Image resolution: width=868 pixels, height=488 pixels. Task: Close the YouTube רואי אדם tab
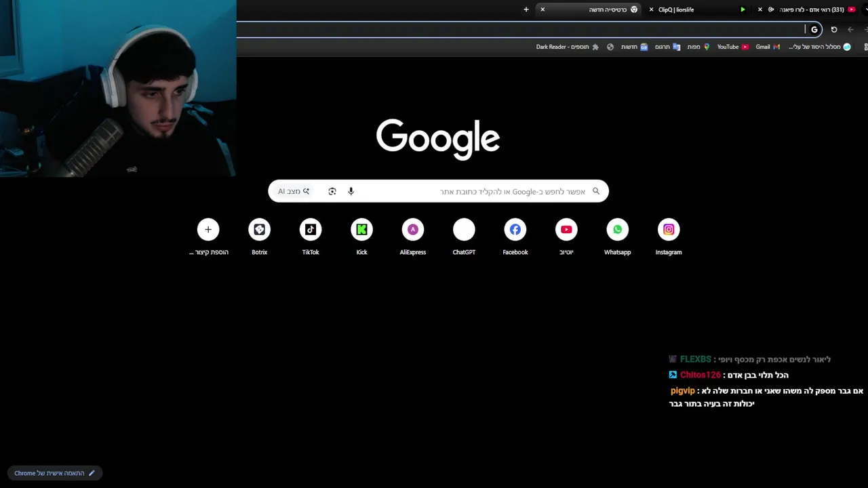760,9
